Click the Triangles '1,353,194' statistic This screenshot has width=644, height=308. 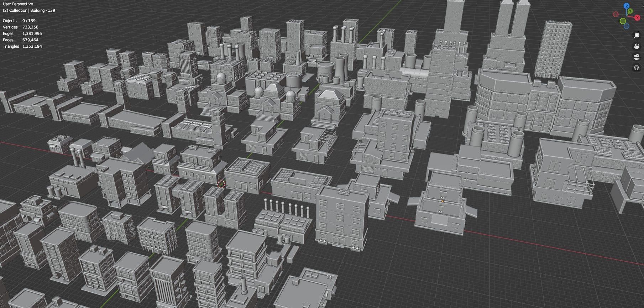coord(32,46)
